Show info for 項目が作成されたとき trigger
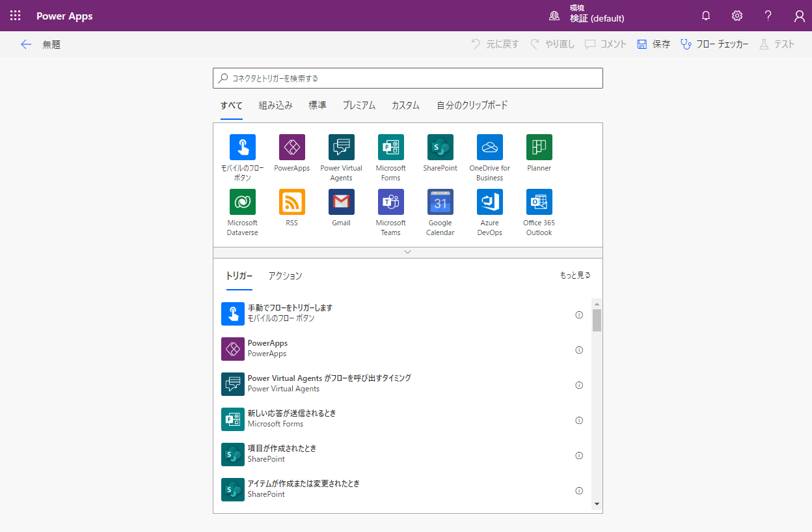 (x=579, y=455)
